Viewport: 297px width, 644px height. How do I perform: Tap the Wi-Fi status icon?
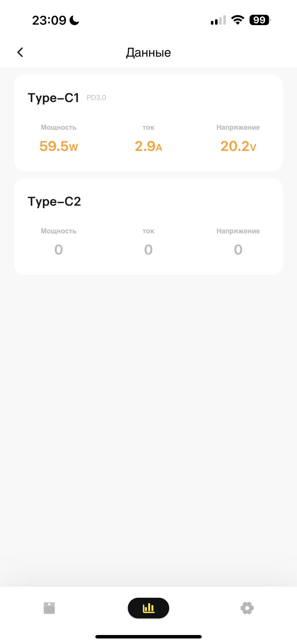pos(238,20)
